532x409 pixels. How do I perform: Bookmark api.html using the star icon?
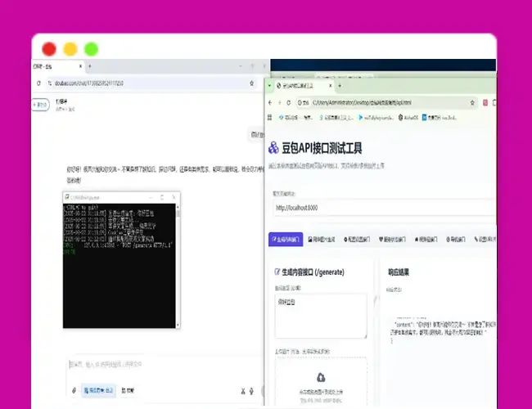(x=472, y=102)
